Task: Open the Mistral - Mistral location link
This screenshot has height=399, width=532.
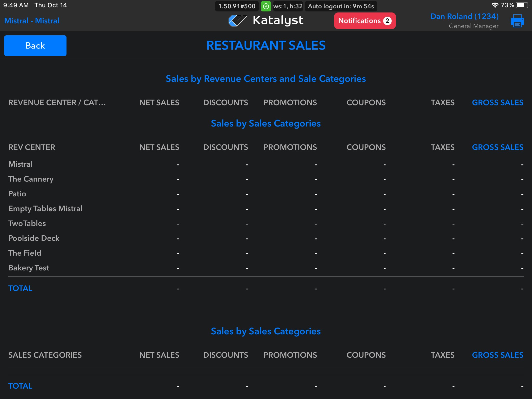Action: coord(32,21)
